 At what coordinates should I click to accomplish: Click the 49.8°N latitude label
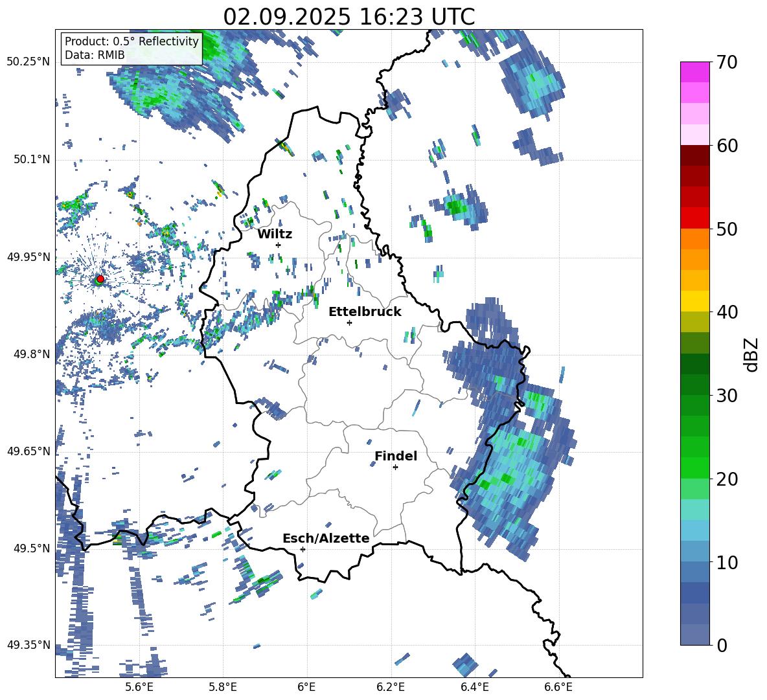(x=32, y=354)
